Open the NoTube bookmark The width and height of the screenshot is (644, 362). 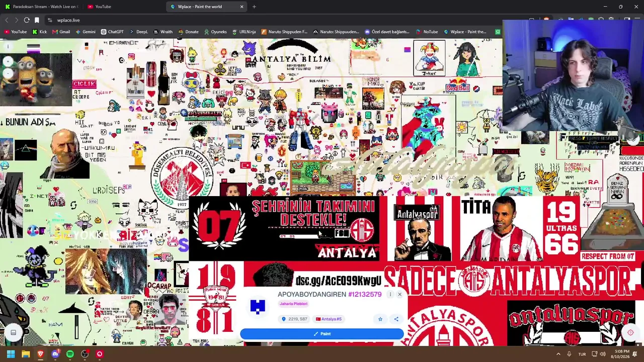pos(427,32)
